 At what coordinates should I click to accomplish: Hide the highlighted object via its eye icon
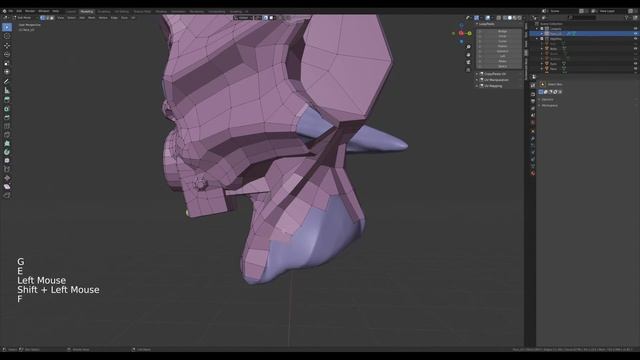pyautogui.click(x=635, y=33)
